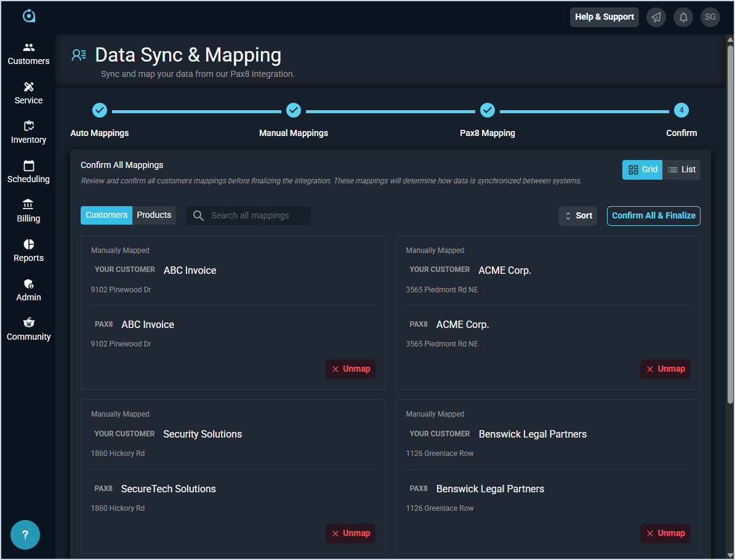Click the notifications bell icon
The width and height of the screenshot is (735, 560).
point(683,17)
